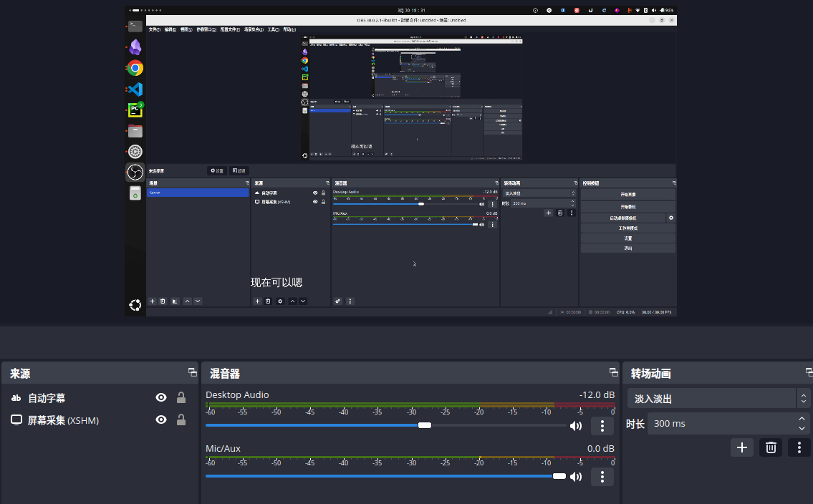813x504 pixels.
Task: Lock the 自动字幕 source
Action: tap(181, 398)
